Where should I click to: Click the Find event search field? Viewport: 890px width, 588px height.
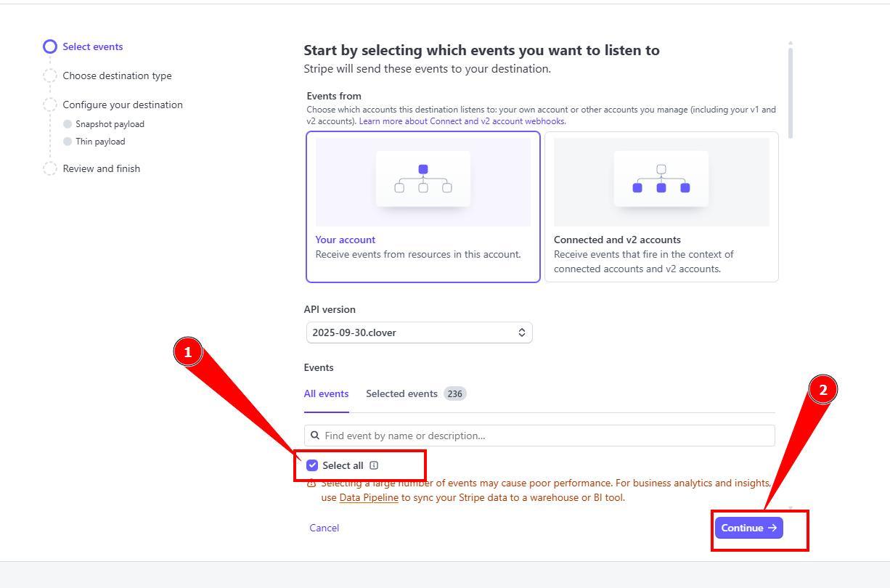coord(544,436)
